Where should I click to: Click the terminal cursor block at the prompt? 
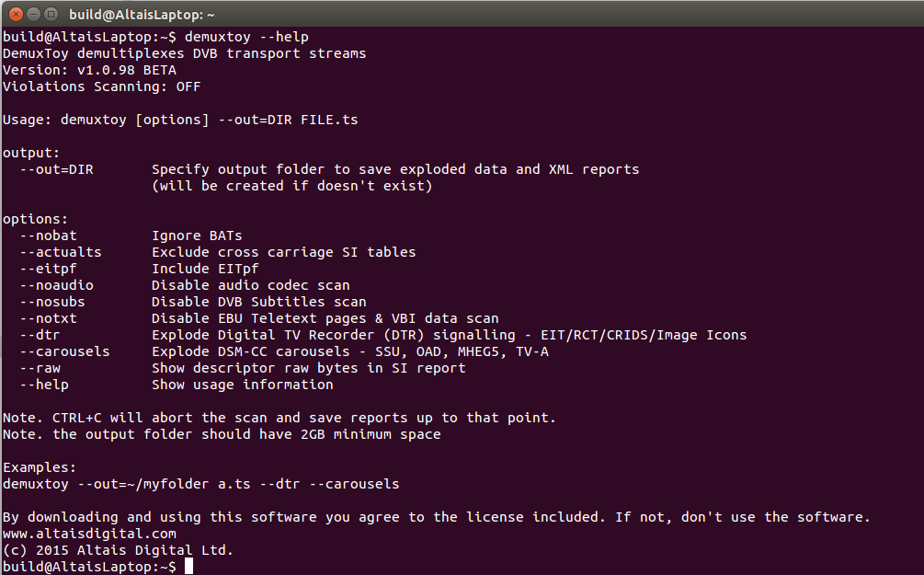pyautogui.click(x=188, y=567)
